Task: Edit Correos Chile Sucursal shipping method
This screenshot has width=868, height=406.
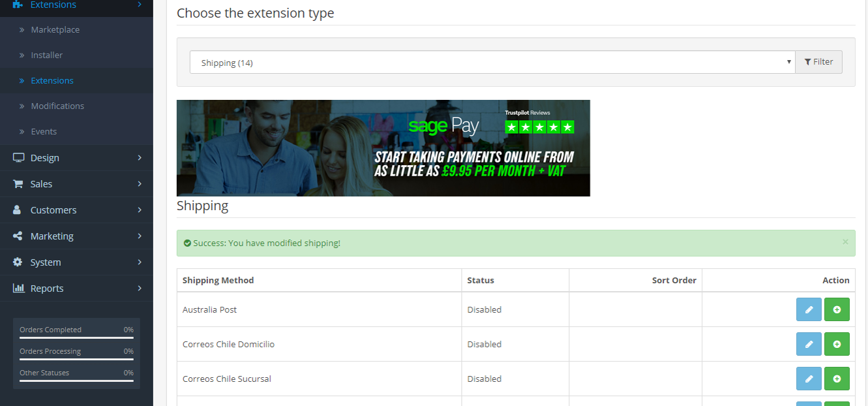Action: (x=809, y=379)
